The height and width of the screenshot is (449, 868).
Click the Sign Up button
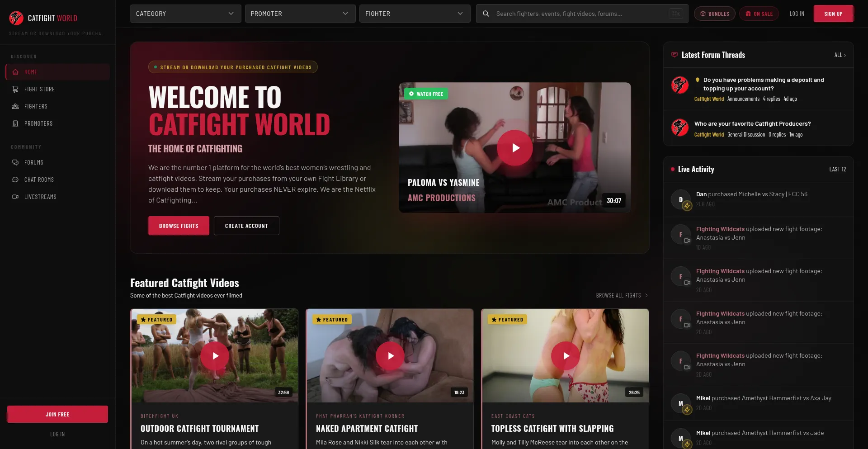(833, 14)
